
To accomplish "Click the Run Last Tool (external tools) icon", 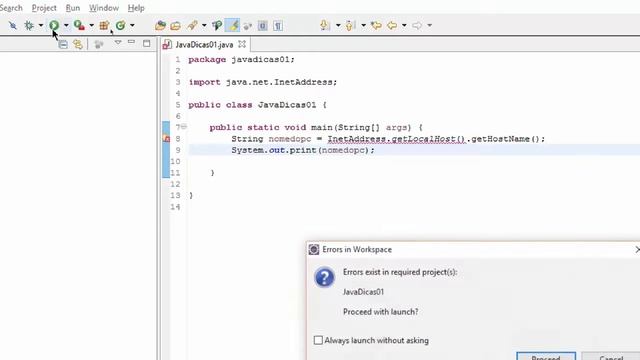I will click(x=79, y=25).
